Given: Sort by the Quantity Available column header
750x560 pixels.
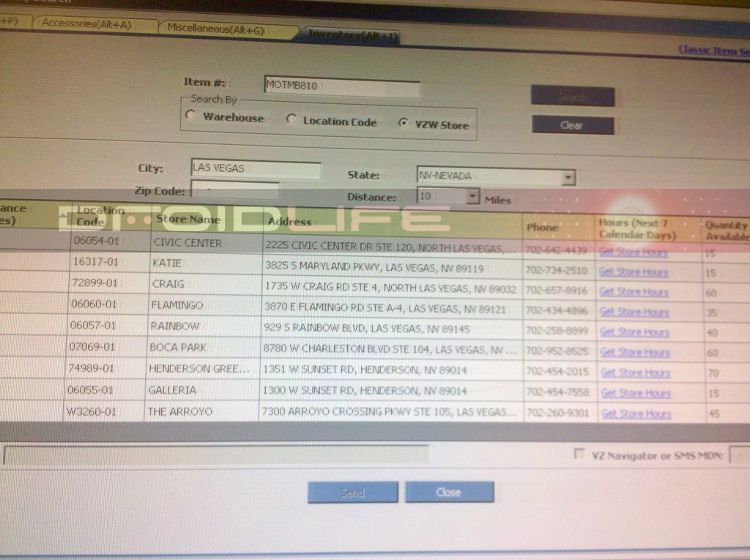Looking at the screenshot, I should coord(727,231).
